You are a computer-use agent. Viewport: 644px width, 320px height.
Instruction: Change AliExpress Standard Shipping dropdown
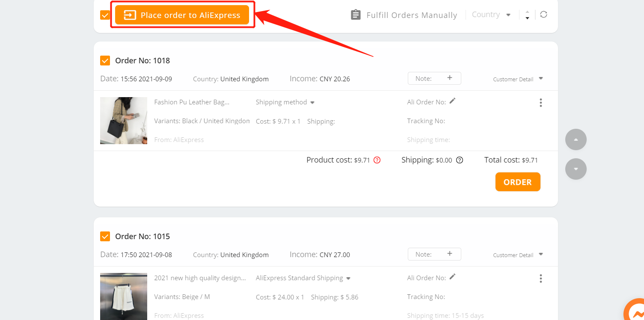(303, 278)
